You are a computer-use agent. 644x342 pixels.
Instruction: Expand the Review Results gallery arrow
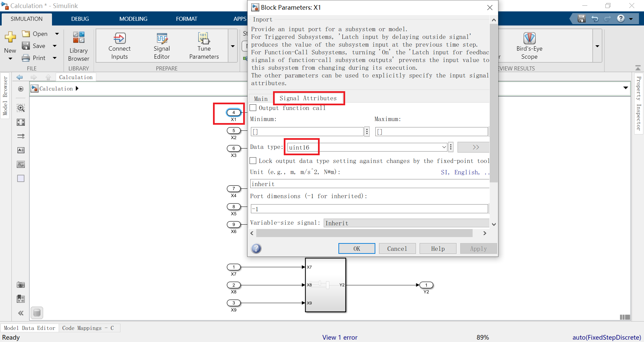(x=597, y=46)
